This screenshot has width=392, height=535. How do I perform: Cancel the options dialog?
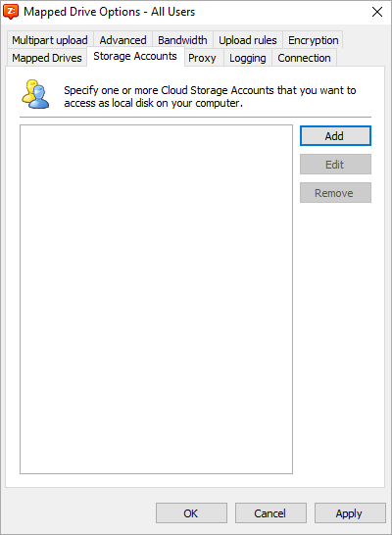point(270,512)
